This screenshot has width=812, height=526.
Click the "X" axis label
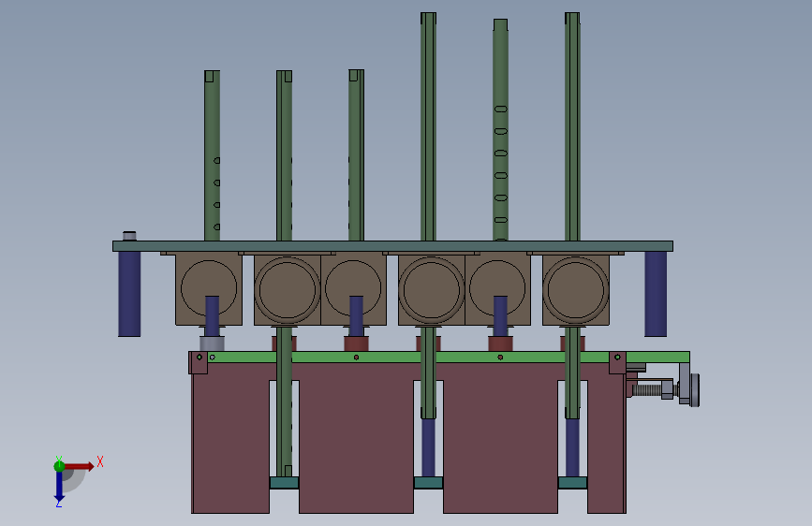click(100, 461)
